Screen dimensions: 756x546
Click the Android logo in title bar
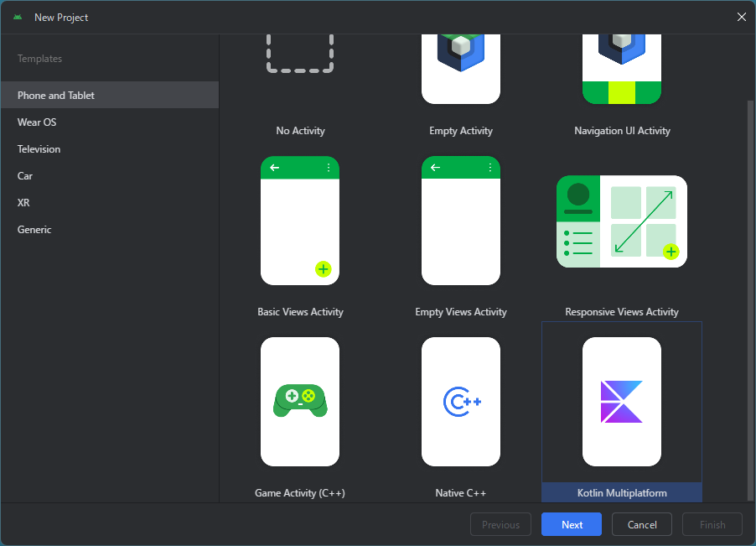(x=18, y=18)
